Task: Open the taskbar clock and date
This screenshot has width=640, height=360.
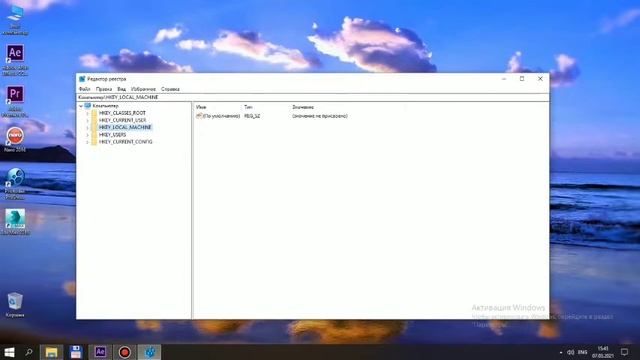Action: coord(603,352)
